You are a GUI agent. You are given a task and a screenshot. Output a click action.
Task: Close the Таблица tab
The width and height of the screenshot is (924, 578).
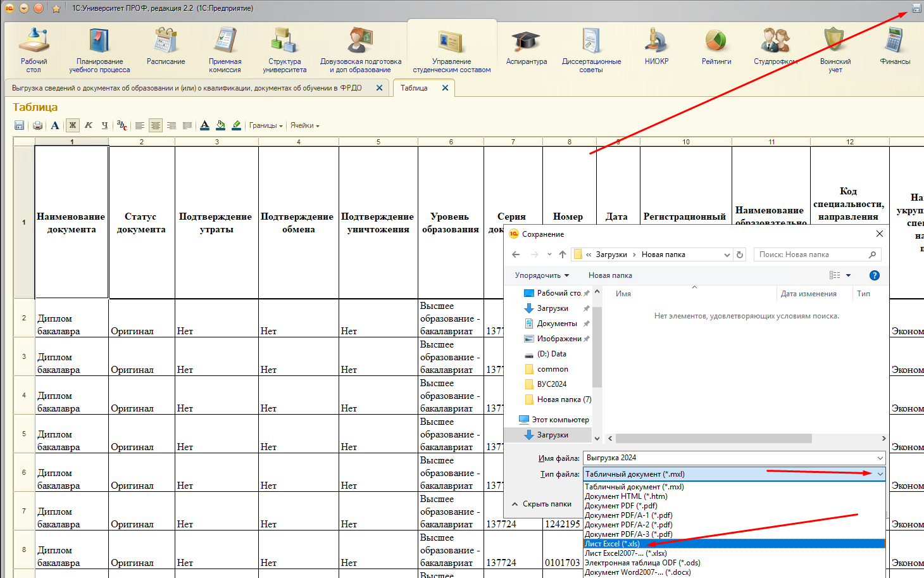click(445, 88)
